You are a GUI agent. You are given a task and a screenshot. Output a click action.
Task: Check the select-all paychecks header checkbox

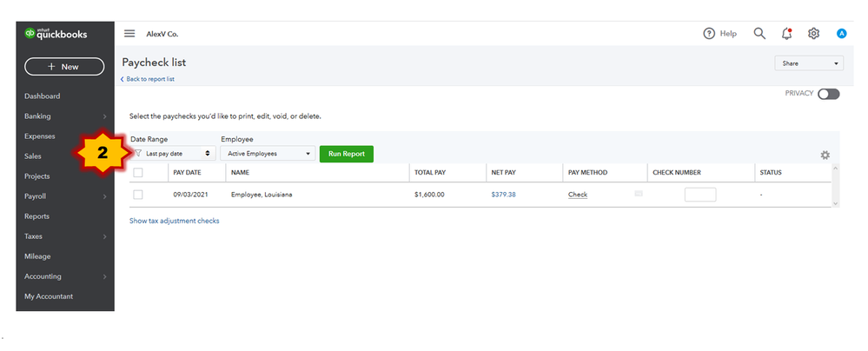coord(138,173)
